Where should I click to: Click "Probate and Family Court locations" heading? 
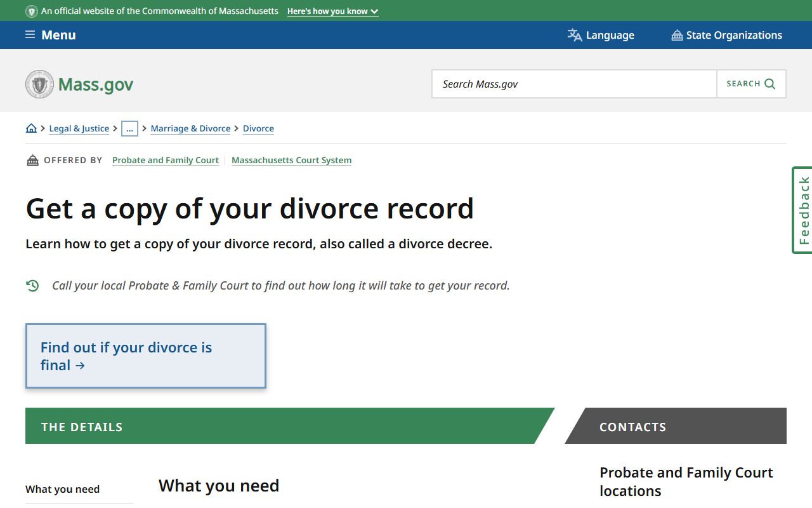click(686, 481)
